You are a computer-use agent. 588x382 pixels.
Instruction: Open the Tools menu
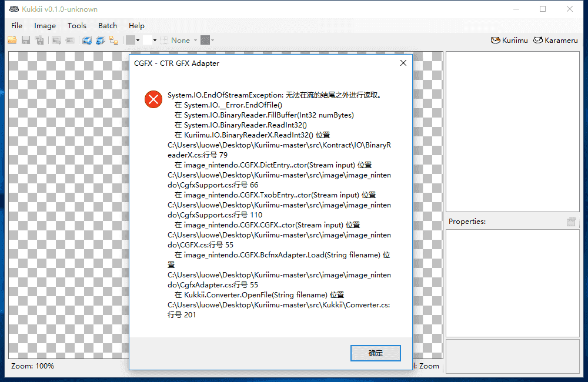tap(77, 25)
